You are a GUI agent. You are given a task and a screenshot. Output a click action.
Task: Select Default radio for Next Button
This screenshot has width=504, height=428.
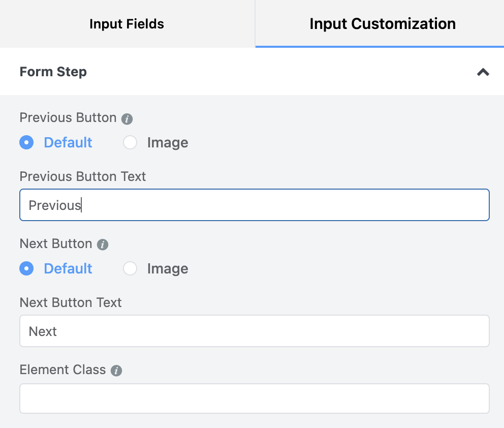point(26,268)
